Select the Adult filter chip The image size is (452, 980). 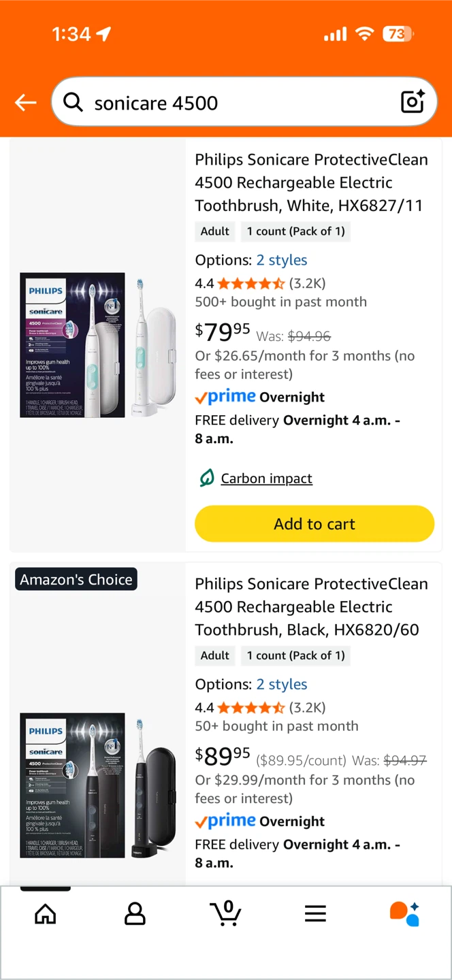pyautogui.click(x=214, y=231)
